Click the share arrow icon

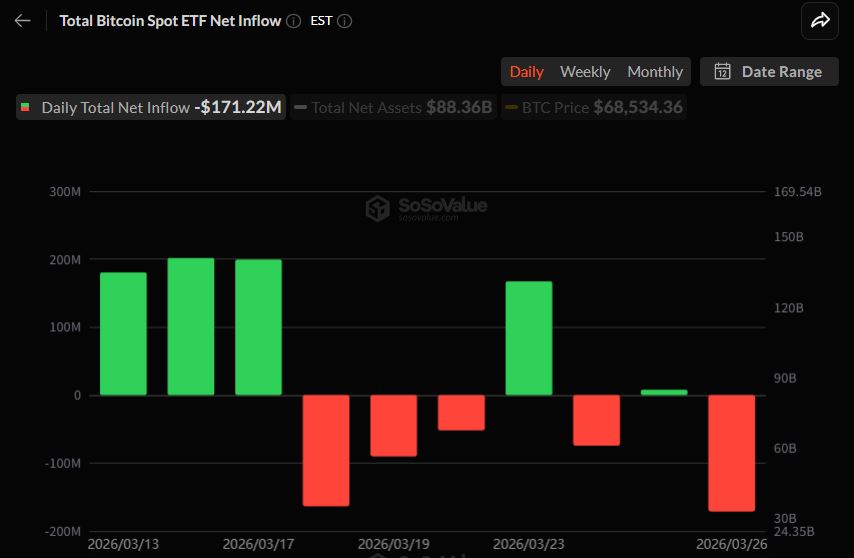[820, 20]
